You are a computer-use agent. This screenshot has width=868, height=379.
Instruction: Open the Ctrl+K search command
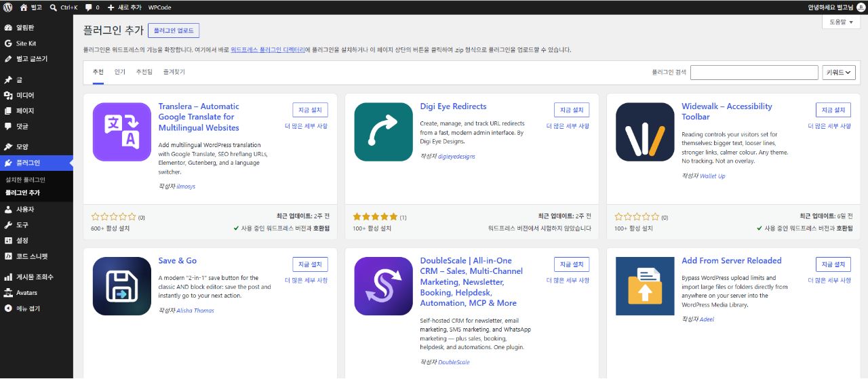[x=64, y=7]
